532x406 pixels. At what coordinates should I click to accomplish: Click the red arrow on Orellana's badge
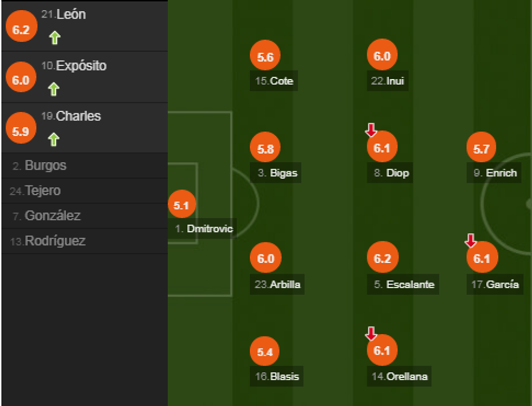pos(371,333)
